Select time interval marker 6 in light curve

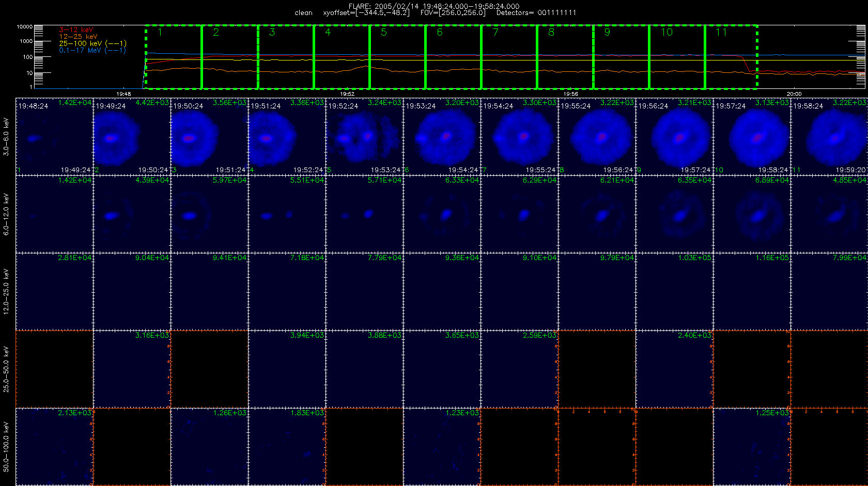point(440,33)
